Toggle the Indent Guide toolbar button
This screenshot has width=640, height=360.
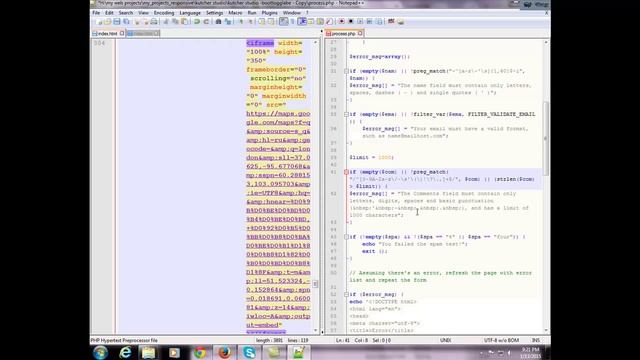(x=302, y=21)
